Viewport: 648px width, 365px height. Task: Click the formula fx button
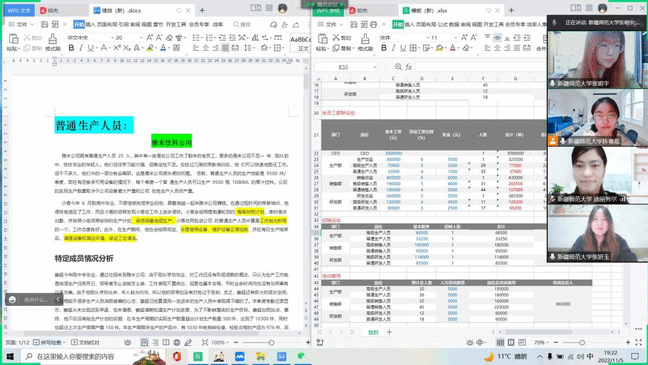tap(408, 67)
